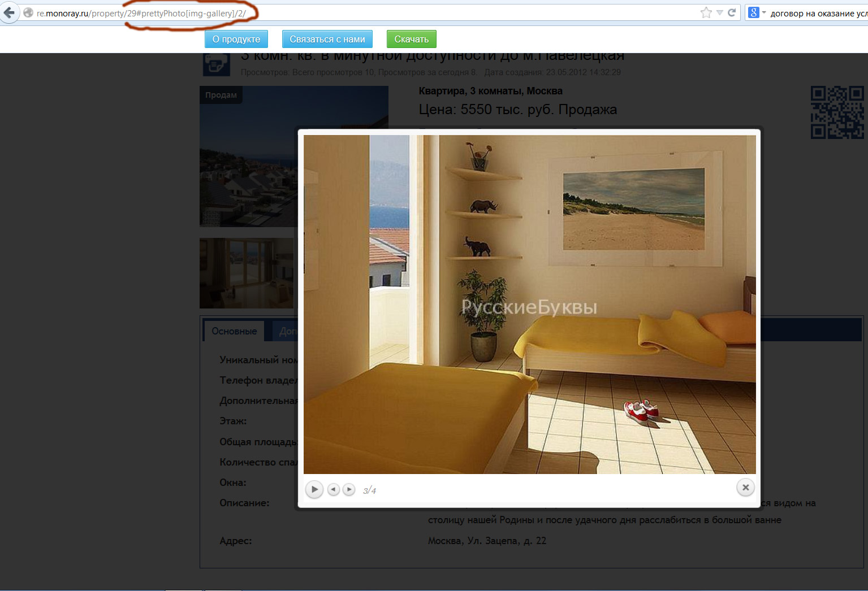Screen dimensions: 868x591
Task: Close the photo lightbox
Action: pyautogui.click(x=746, y=488)
